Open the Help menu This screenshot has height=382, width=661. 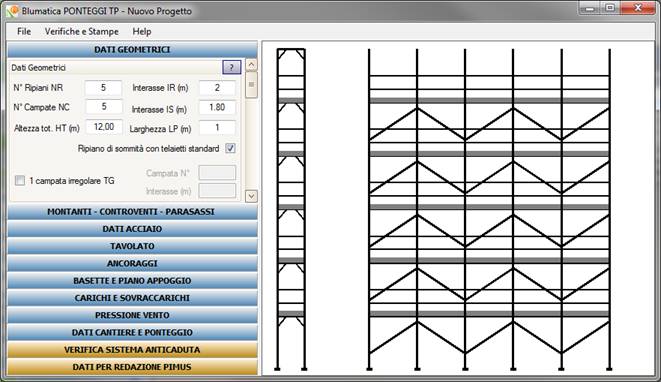point(142,32)
